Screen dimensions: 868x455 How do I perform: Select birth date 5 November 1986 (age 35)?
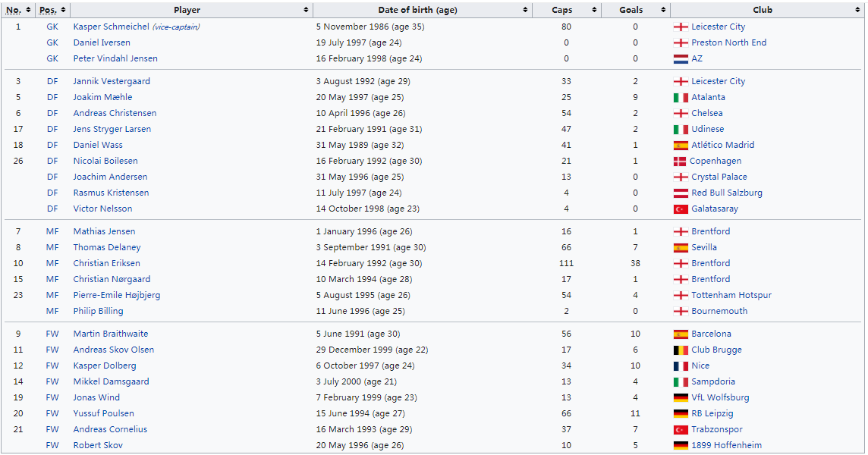(370, 27)
